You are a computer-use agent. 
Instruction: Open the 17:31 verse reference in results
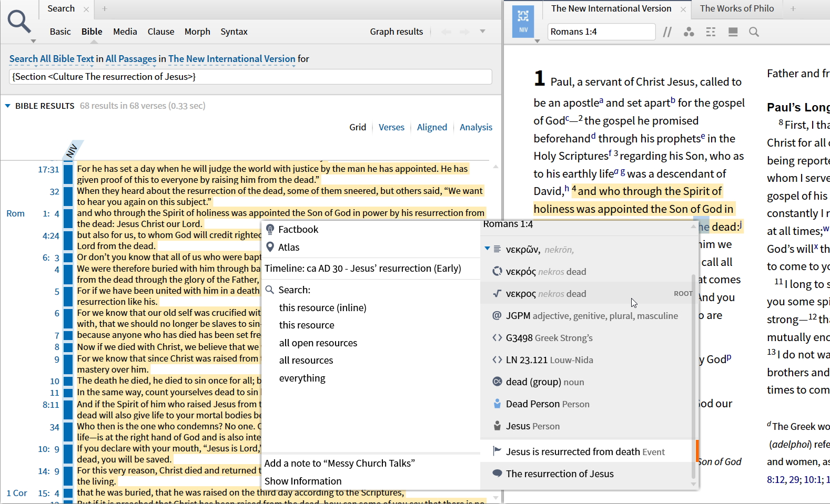(48, 170)
